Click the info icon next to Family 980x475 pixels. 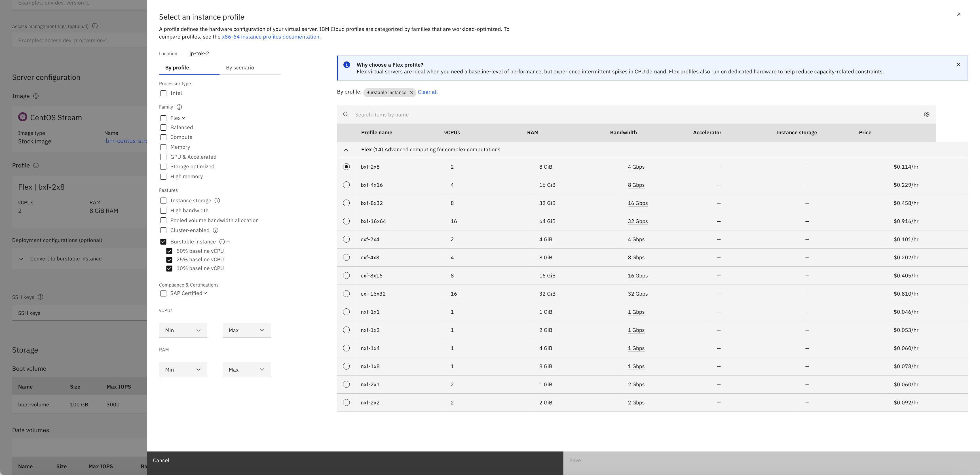pos(179,107)
